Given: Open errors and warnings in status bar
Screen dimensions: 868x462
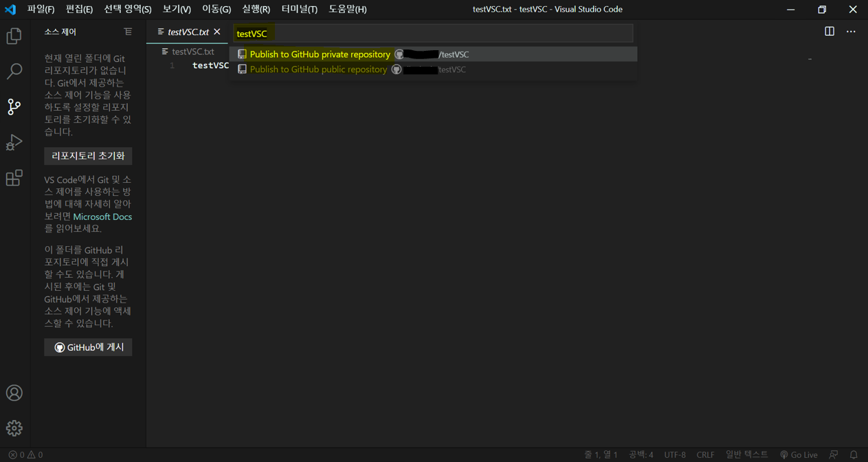Looking at the screenshot, I should (25, 454).
